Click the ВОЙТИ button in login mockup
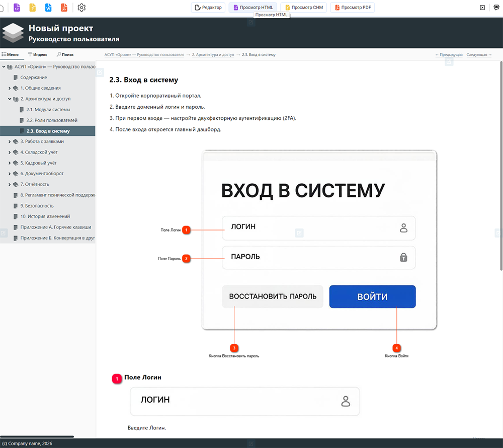Screen dimensions: 503x448 (372, 296)
